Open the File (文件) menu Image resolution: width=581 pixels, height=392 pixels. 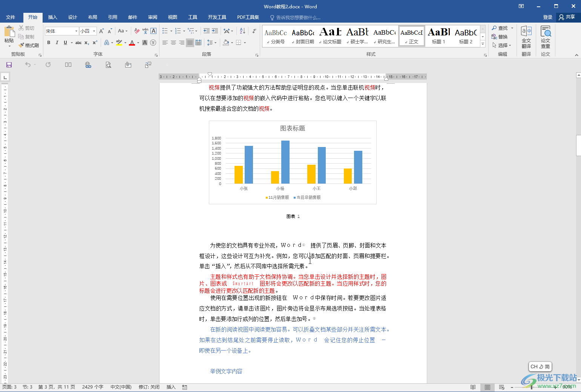(x=11, y=17)
